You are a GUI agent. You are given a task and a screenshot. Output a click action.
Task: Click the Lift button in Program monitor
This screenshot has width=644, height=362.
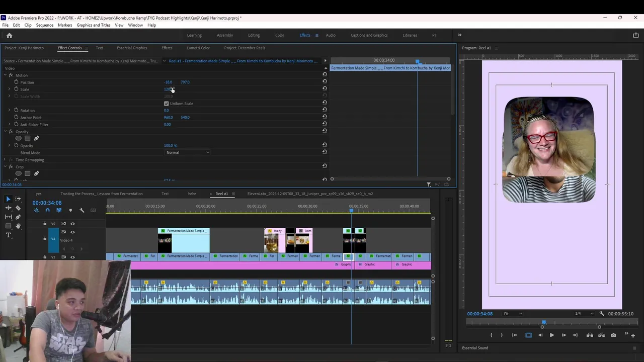click(x=590, y=335)
